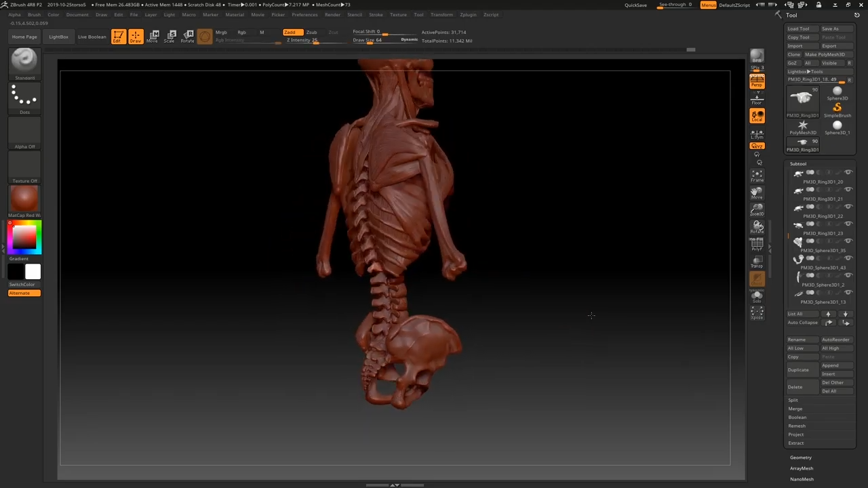This screenshot has width=868, height=488.
Task: Toggle Solo mode
Action: [757, 296]
